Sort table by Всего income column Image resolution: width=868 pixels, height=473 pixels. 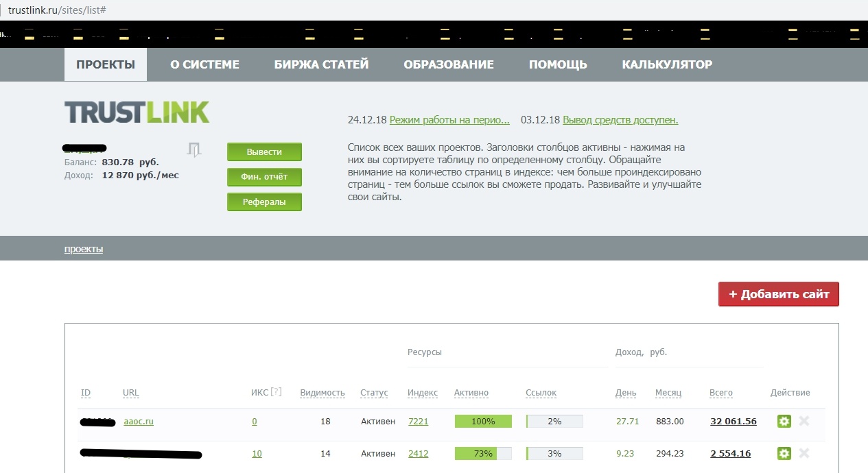click(x=721, y=393)
